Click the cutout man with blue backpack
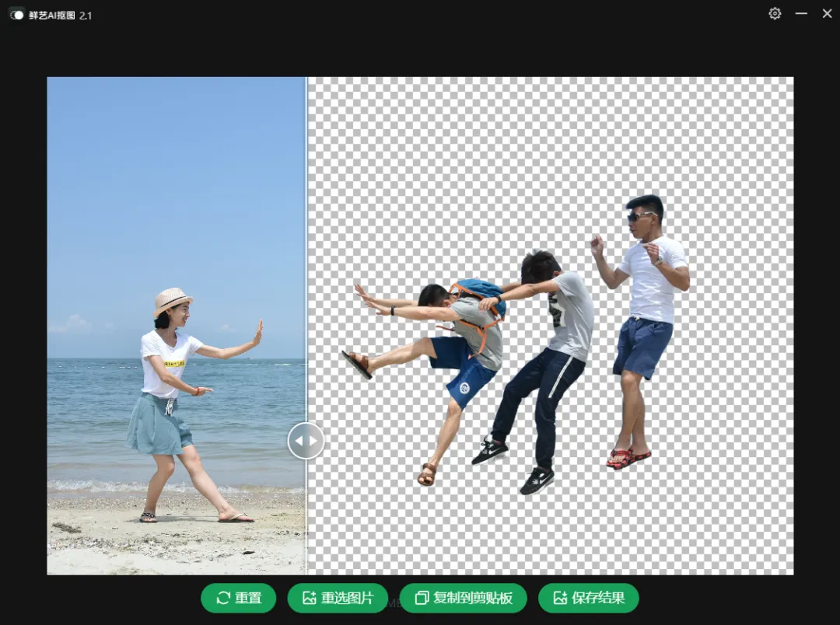 click(459, 342)
